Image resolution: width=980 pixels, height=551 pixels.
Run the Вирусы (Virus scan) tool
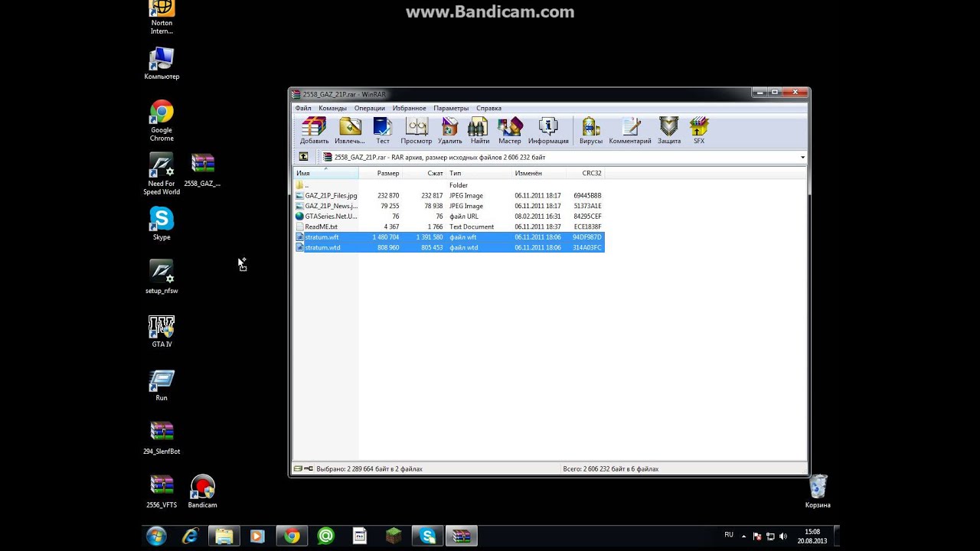591,130
